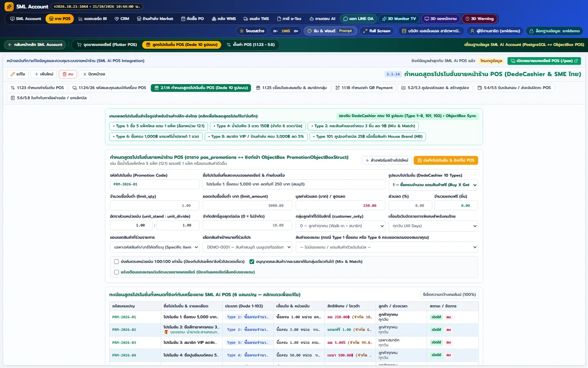Uncheck the Mix & Match checkbox
The image size is (588, 368).
(252, 262)
